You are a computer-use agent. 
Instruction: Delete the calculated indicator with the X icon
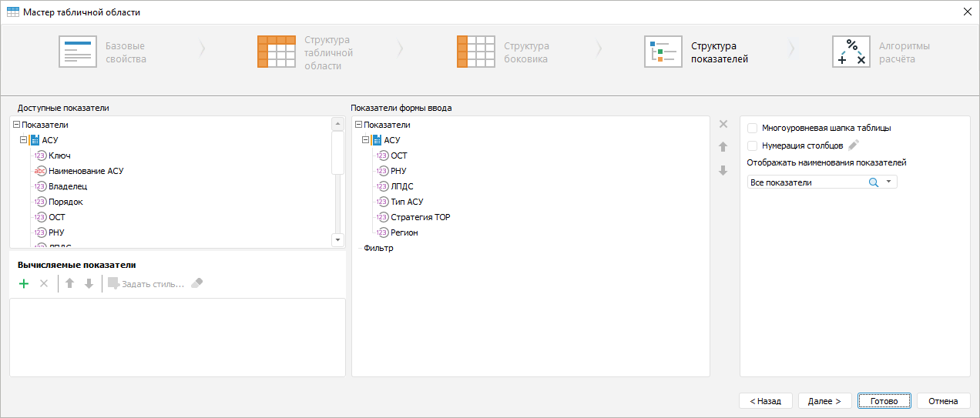[x=44, y=284]
